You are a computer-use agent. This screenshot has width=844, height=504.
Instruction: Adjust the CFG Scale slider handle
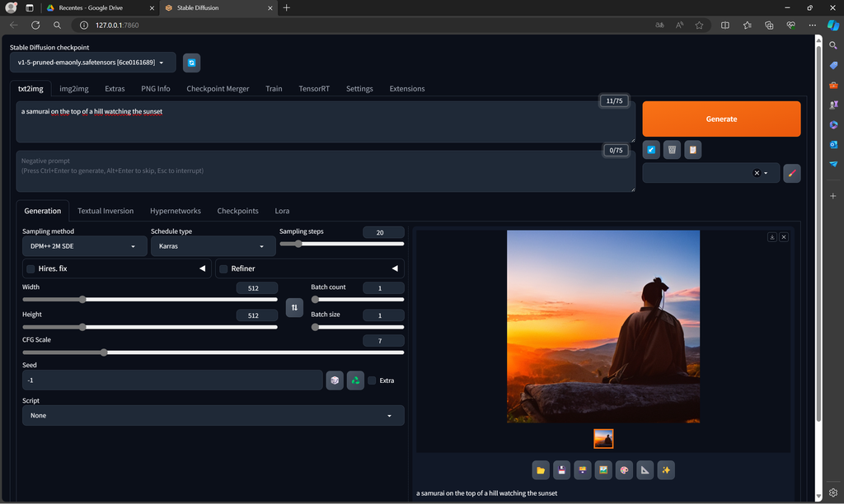pyautogui.click(x=104, y=352)
